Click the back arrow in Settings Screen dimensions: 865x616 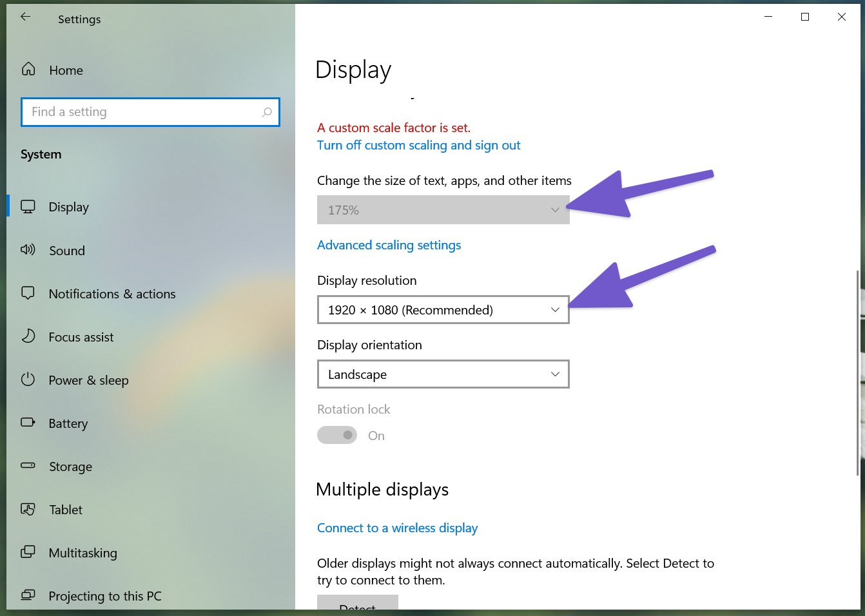26,17
